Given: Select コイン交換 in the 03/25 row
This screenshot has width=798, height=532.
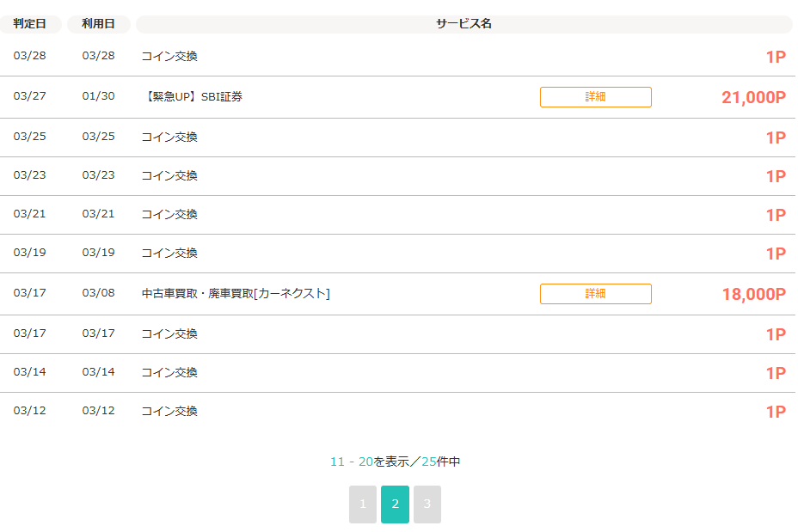Looking at the screenshot, I should (169, 138).
